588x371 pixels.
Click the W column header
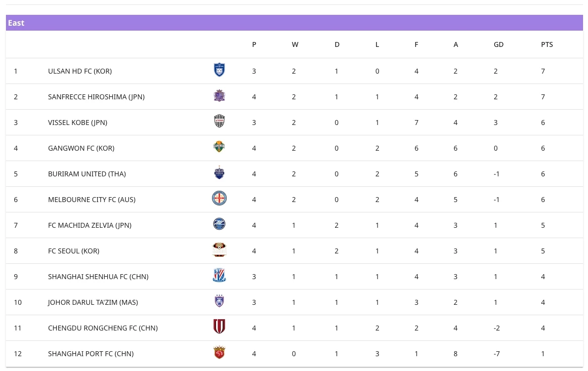[295, 44]
